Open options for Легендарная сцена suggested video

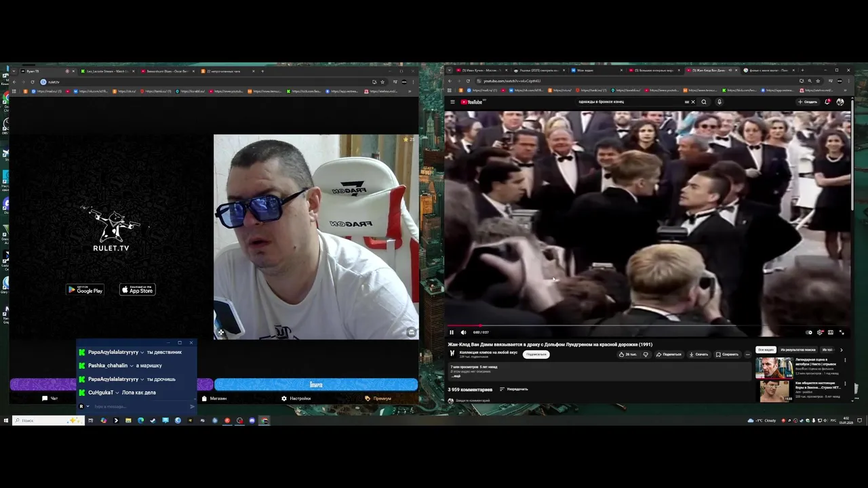coord(845,361)
